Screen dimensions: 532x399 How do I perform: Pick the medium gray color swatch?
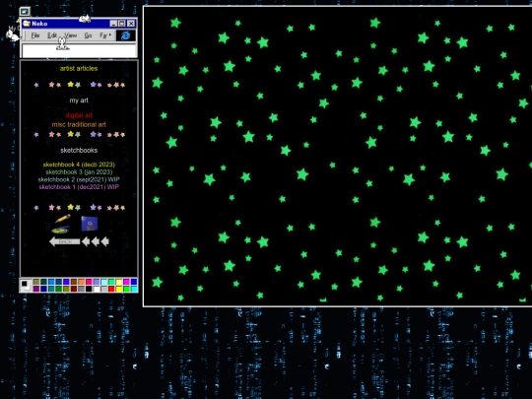[x=81, y=289]
